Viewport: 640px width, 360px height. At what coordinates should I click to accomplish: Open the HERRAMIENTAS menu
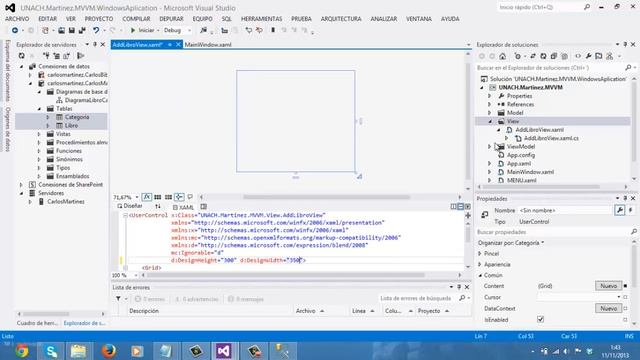point(262,19)
